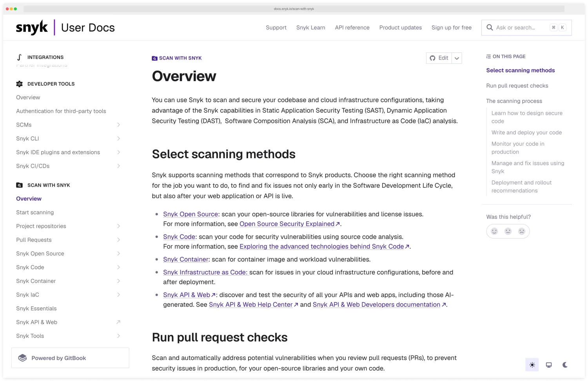Image resolution: width=588 pixels, height=381 pixels.
Task: Switch to system theme monitor icon
Action: point(549,365)
